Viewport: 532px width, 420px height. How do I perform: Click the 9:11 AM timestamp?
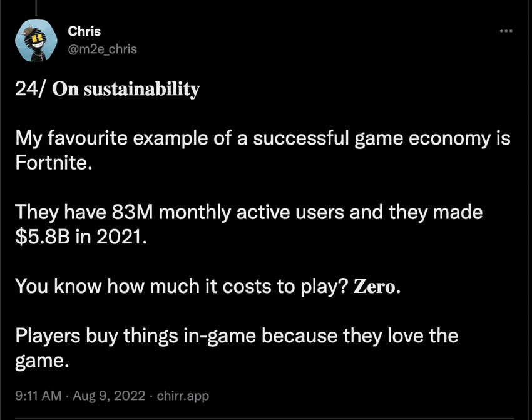38,396
